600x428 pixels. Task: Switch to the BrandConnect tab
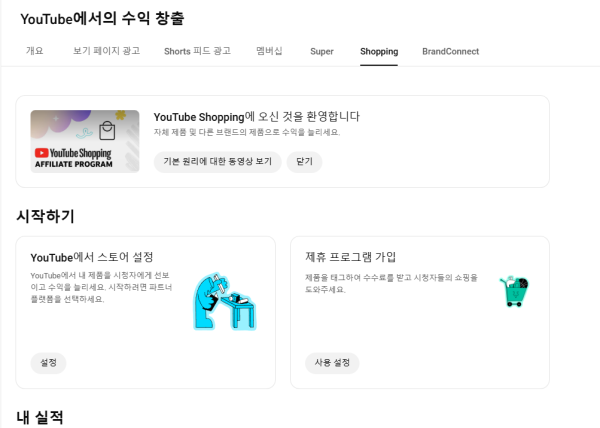pos(450,51)
